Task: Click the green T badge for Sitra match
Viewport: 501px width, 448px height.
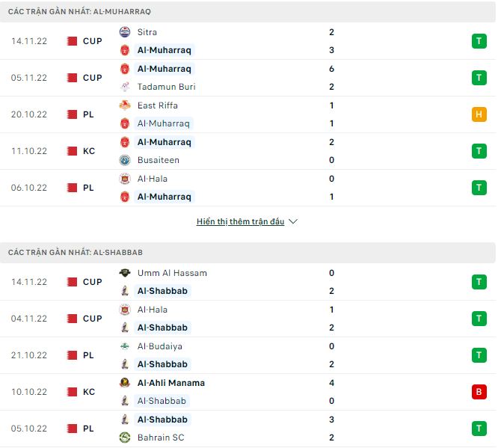Action: 480,41
